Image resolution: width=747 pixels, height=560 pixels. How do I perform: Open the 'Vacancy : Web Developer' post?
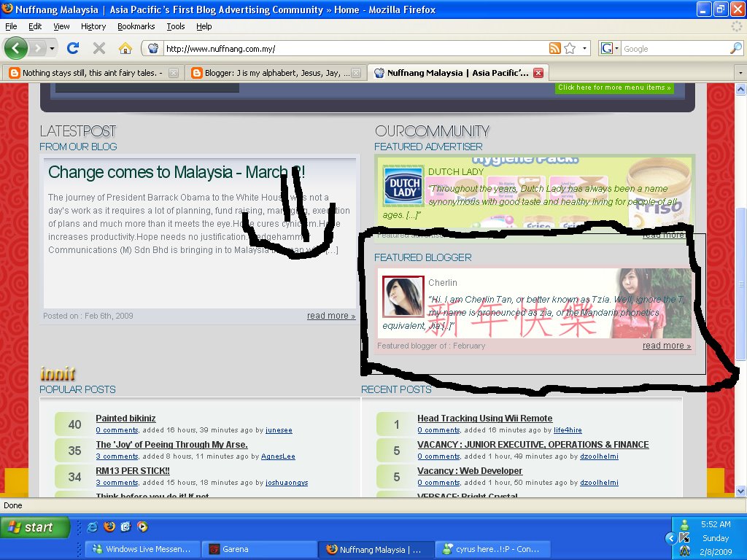click(x=470, y=470)
